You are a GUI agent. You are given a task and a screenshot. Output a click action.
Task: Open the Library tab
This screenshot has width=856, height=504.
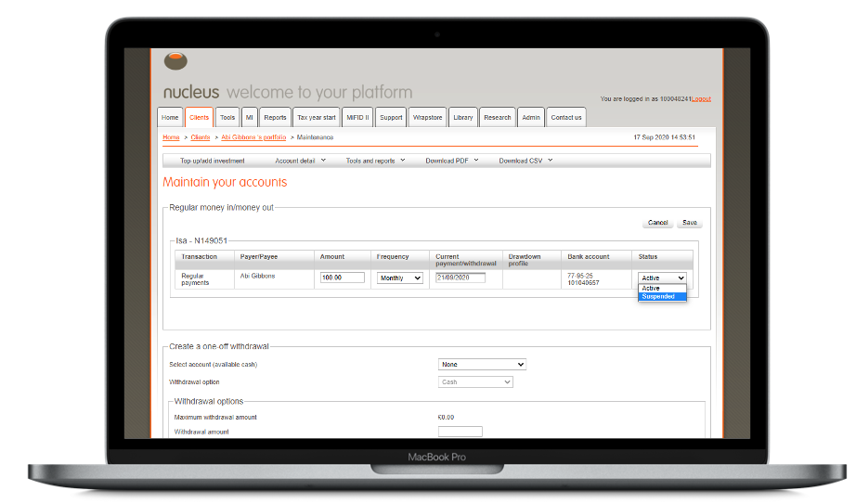(463, 117)
